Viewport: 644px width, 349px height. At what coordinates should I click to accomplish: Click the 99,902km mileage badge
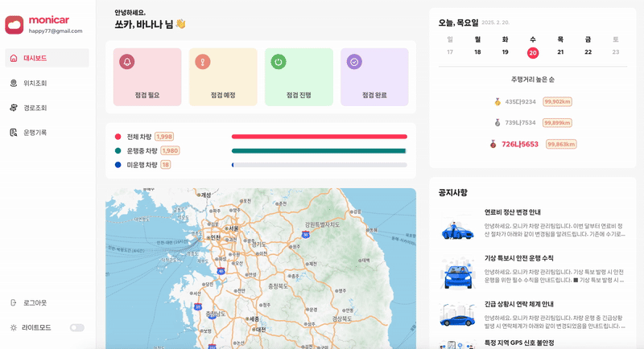click(557, 101)
